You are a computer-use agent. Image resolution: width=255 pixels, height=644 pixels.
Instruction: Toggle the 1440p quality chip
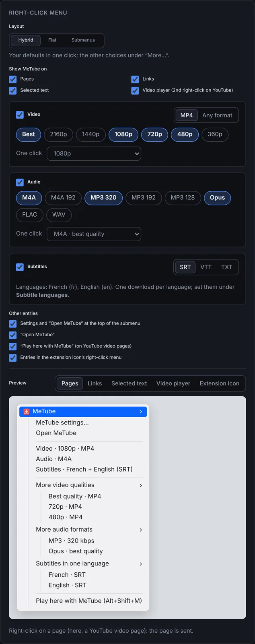91,135
